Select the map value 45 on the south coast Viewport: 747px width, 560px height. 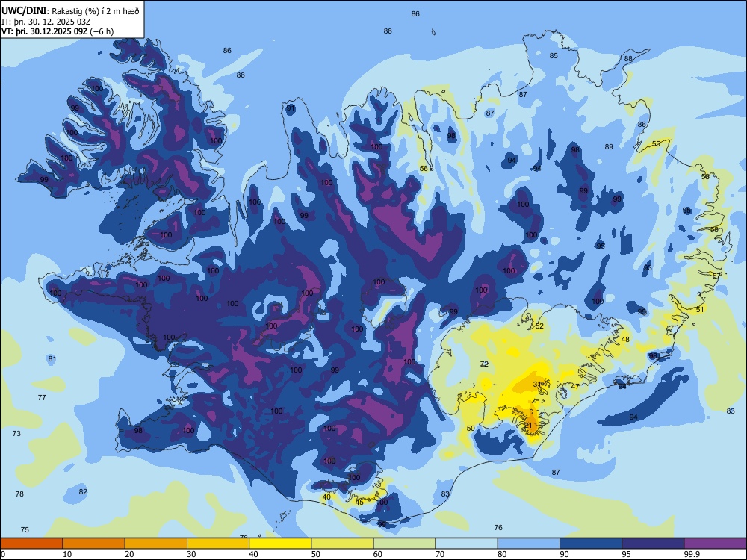[x=360, y=502]
